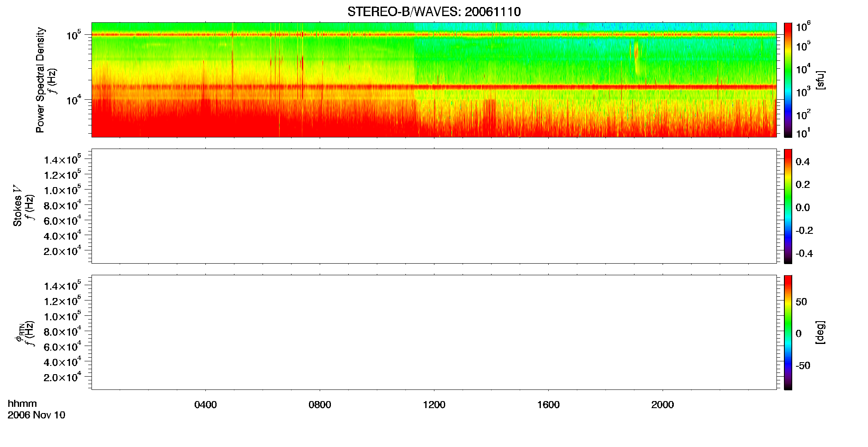This screenshot has height=447, width=868.
Task: Click the empty Stokes V plot panel
Action: coord(434,206)
